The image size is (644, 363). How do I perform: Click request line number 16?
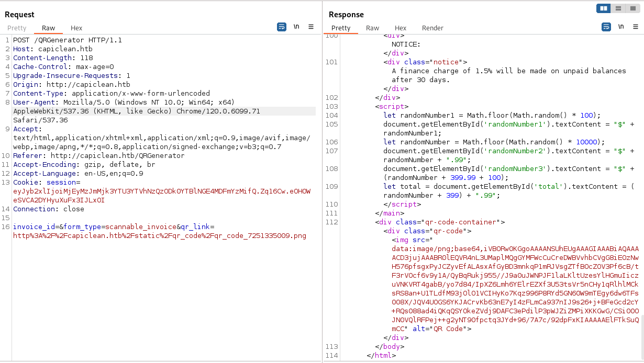point(5,227)
